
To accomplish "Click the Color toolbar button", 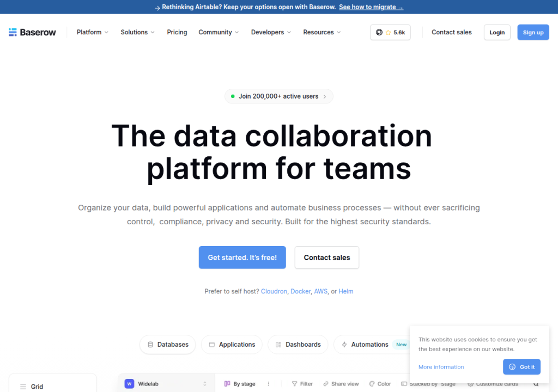I will coord(380,384).
